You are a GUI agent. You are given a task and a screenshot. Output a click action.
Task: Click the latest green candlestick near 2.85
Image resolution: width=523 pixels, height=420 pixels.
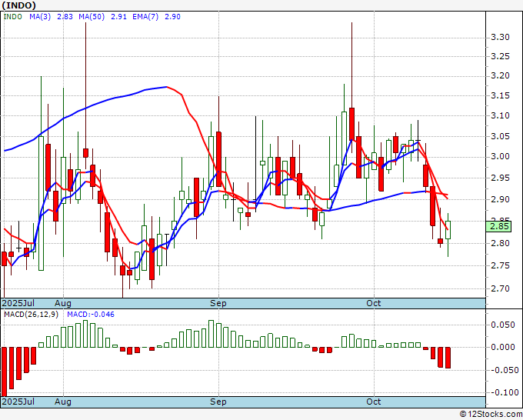(448, 230)
